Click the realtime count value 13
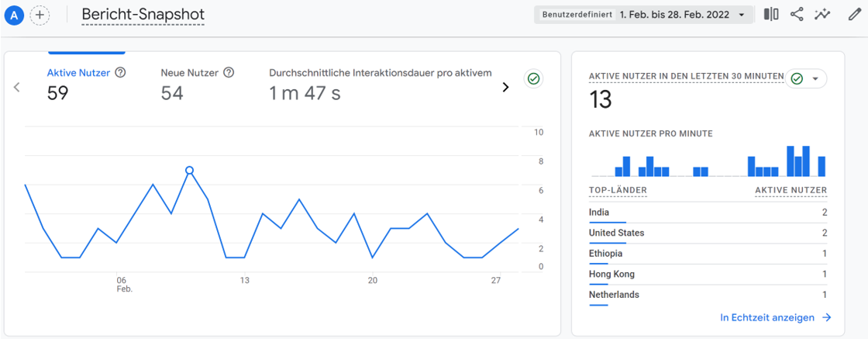This screenshot has width=868, height=339. point(601,100)
